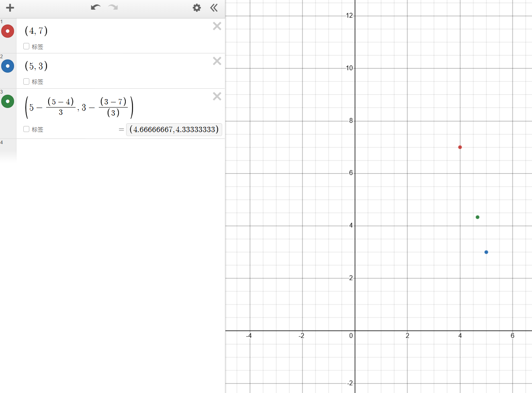
Task: Select the green point on the graph
Action: (x=477, y=217)
